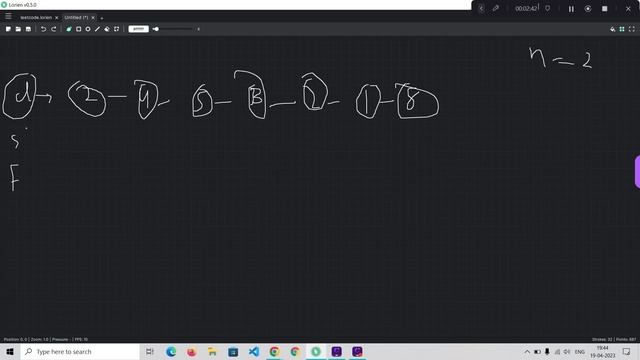Enter fullscreen mode in Lorien
This screenshot has height=360, width=640.
tap(632, 29)
